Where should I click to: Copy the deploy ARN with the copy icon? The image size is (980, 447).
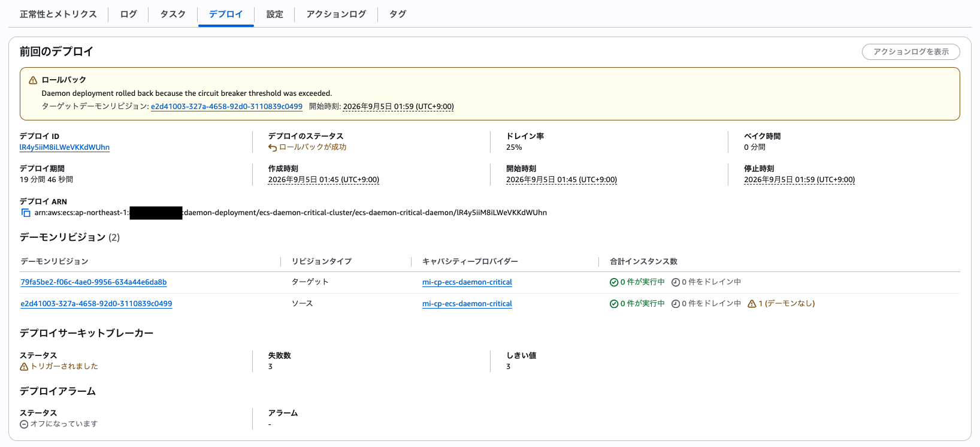26,213
